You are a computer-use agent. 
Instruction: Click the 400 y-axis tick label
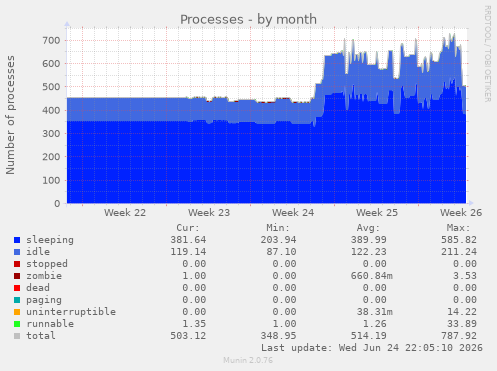coord(51,110)
